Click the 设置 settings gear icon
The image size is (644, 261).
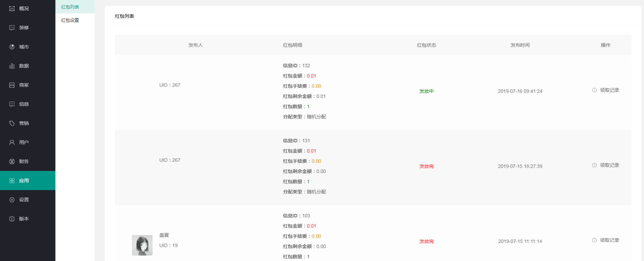pos(12,200)
